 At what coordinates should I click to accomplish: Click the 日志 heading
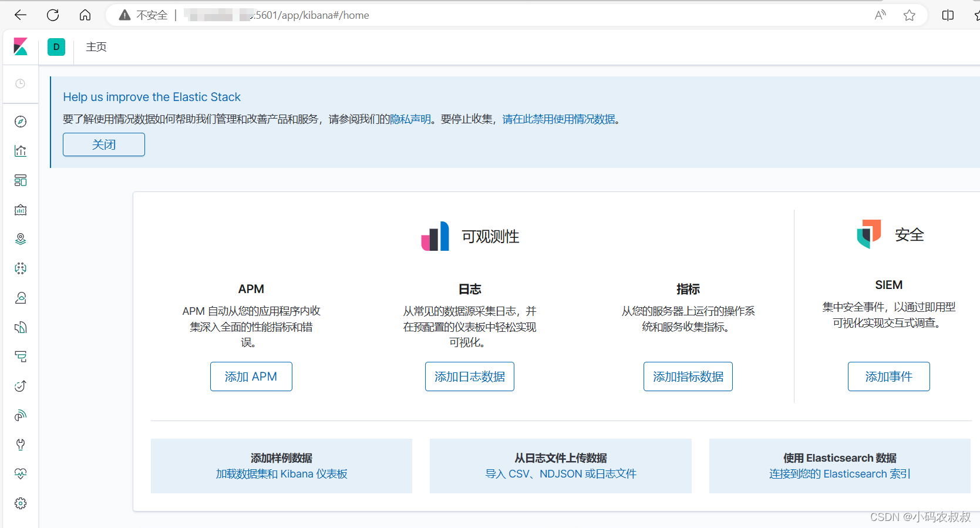[470, 289]
